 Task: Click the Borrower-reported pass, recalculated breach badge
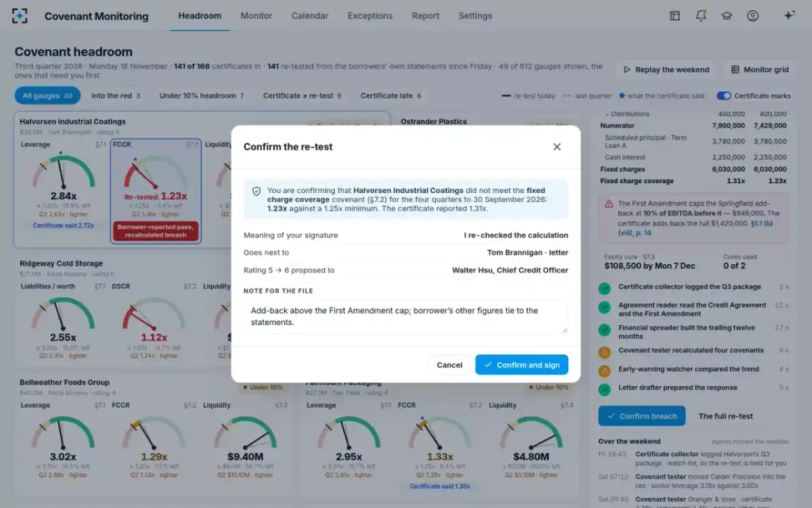click(156, 231)
